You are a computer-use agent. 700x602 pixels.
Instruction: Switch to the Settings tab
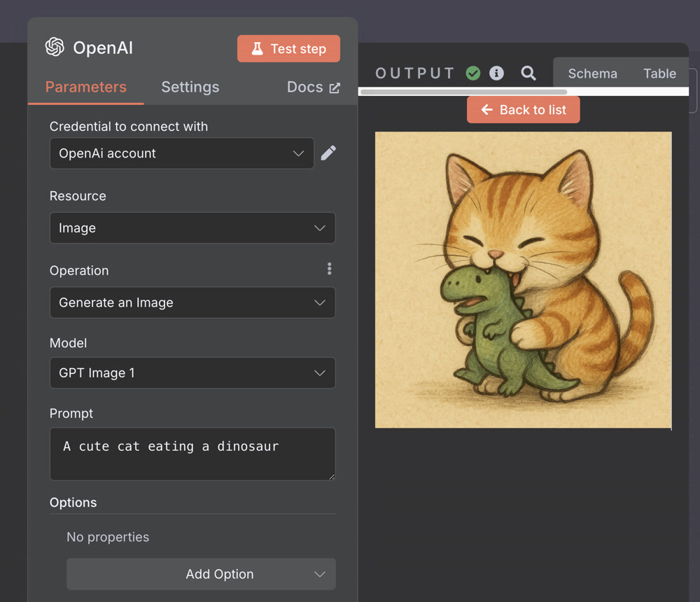tap(190, 87)
